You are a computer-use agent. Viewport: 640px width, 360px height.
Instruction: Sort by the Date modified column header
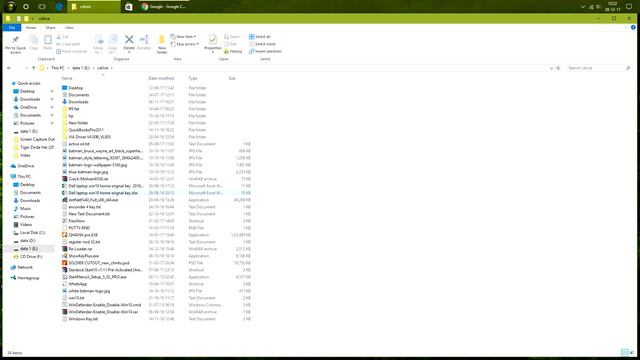tap(161, 78)
